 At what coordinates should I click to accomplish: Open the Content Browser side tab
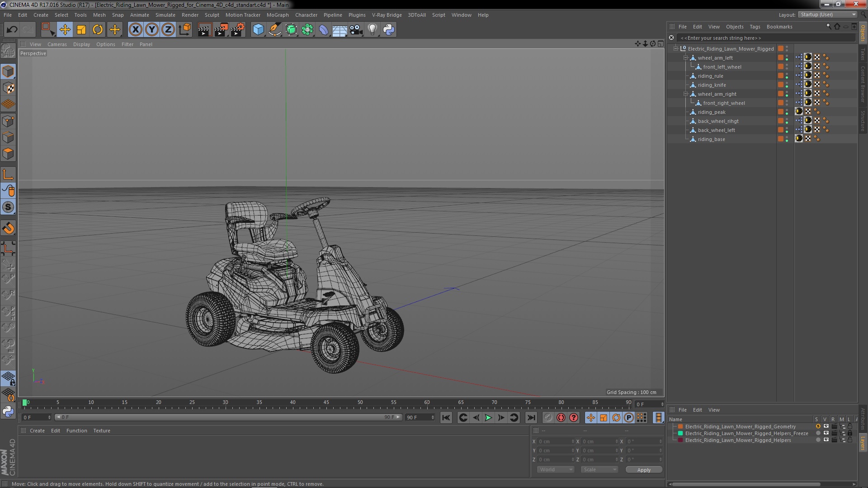click(863, 84)
